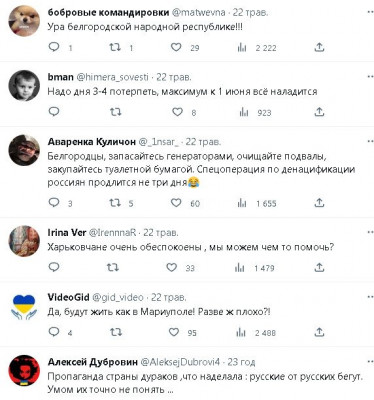Image resolution: width=374 pixels, height=400 pixels.
Task: Share the bman tweet
Action: tap(319, 112)
